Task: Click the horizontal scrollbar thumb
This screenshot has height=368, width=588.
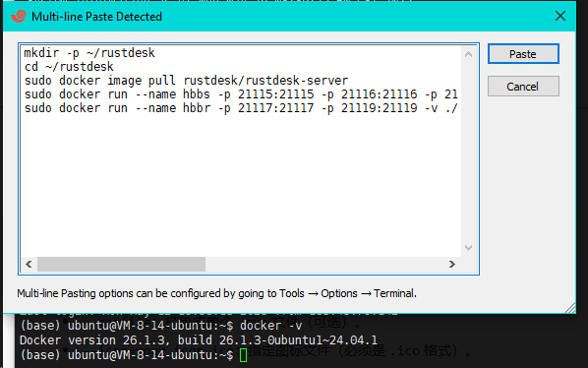Action: click(121, 264)
